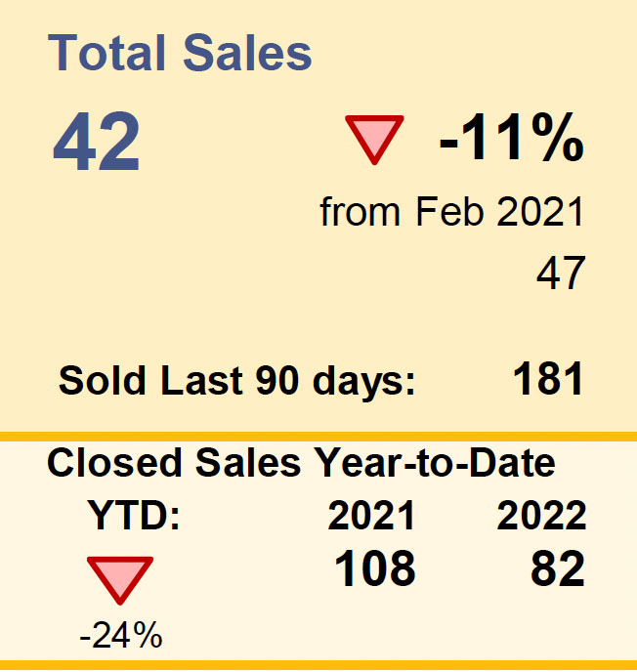The width and height of the screenshot is (637, 672).
Task: Select the 82 value under 2022
Action: click(558, 568)
